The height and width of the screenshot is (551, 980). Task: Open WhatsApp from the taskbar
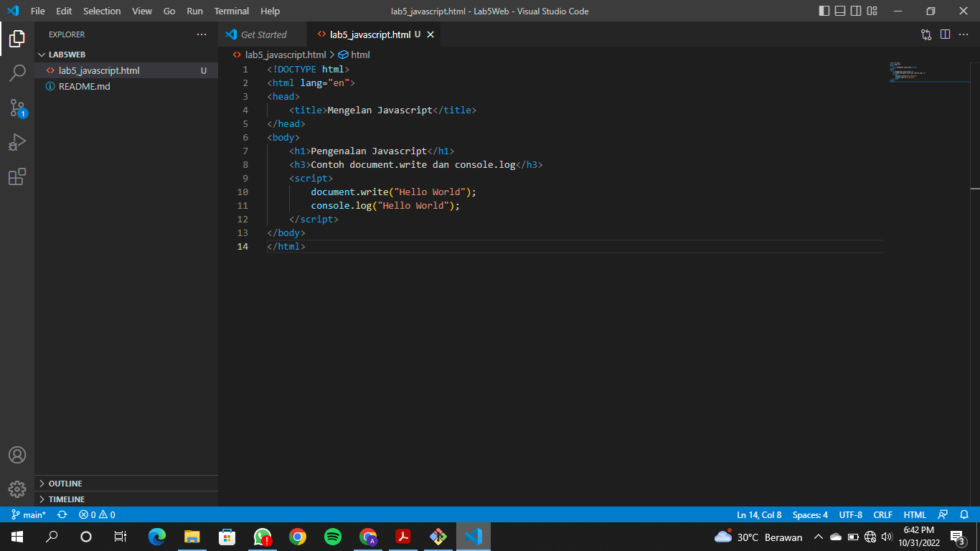[x=263, y=537]
